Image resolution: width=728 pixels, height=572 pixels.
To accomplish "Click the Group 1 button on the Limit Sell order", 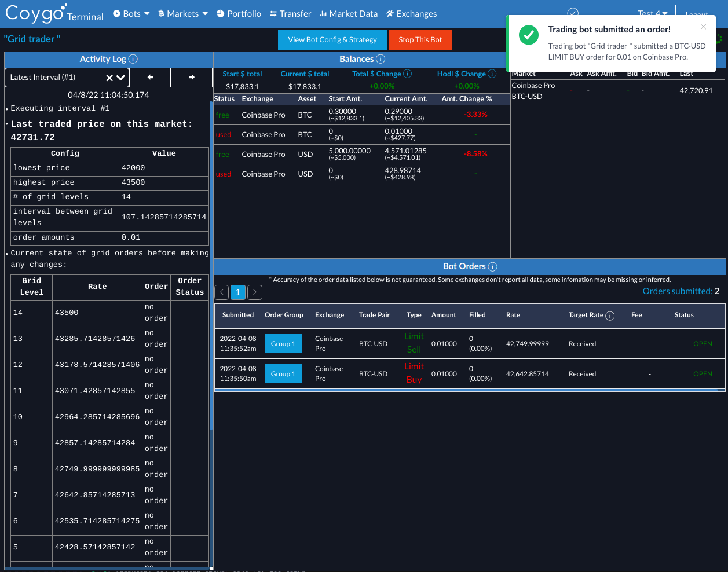I will pyautogui.click(x=283, y=344).
